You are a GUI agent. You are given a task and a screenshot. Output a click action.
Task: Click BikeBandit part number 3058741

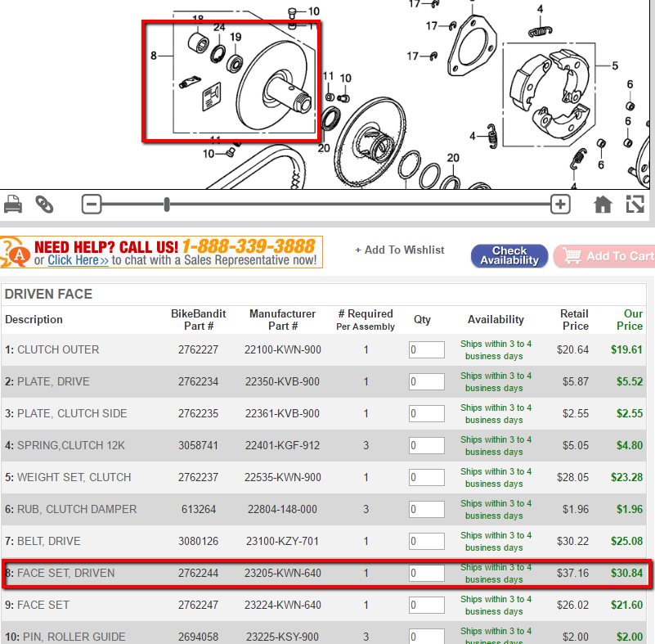(199, 445)
